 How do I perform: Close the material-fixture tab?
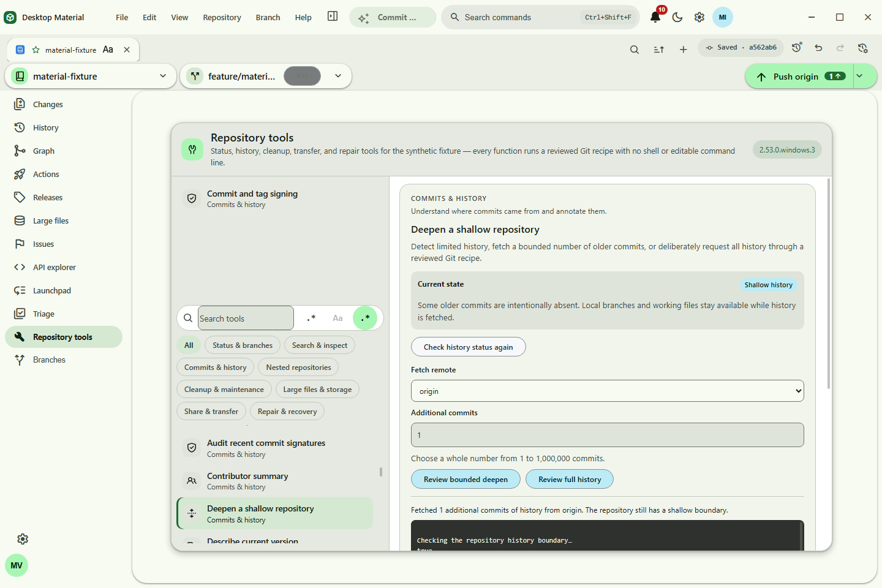coord(127,50)
